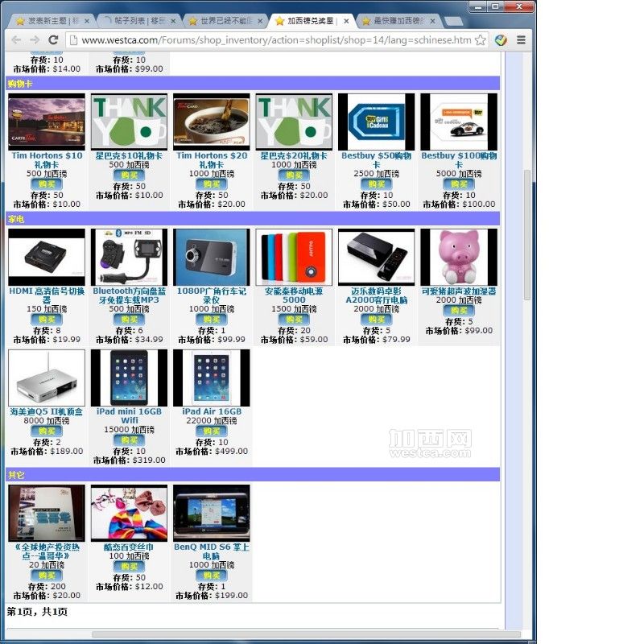Open 1080P dash cam product image
Screen dimensions: 644x644
click(212, 257)
